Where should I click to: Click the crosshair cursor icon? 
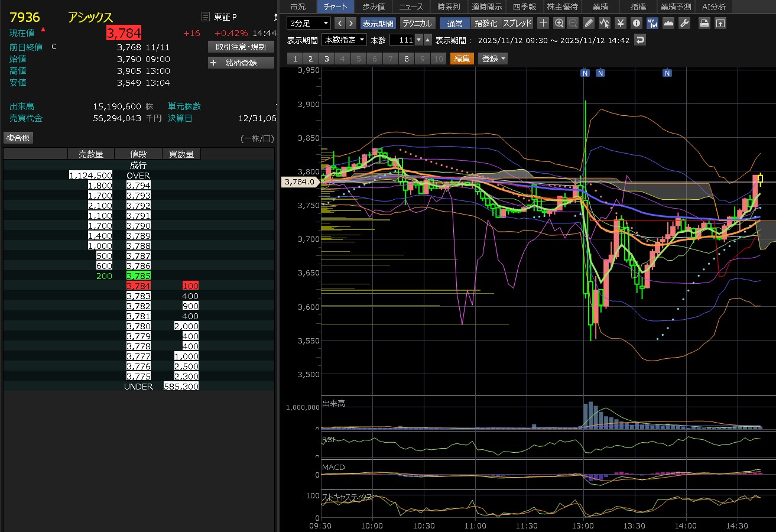(543, 23)
